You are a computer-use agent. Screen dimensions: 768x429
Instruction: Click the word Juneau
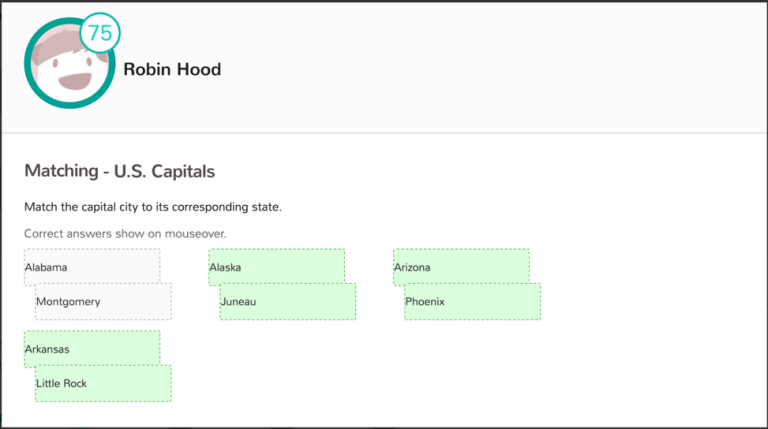(238, 302)
